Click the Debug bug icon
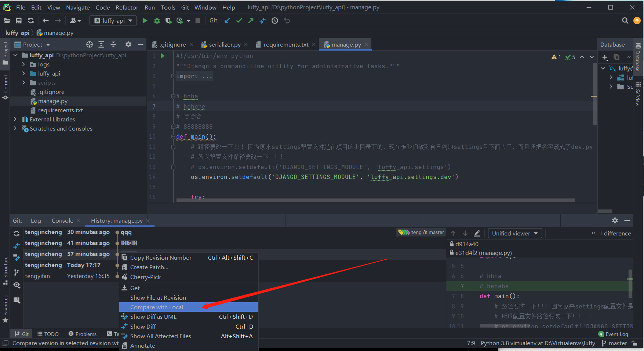Image resolution: width=644 pixels, height=351 pixels. point(157,21)
